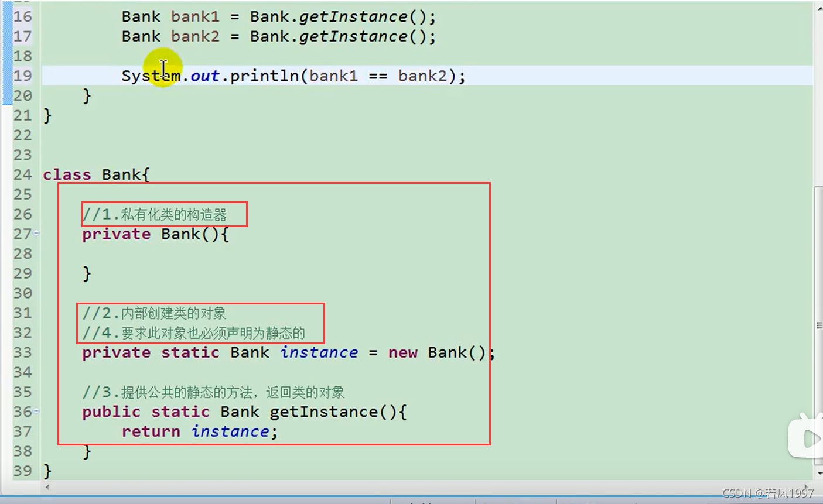
Task: Click line number 39 in the gutter
Action: click(22, 471)
